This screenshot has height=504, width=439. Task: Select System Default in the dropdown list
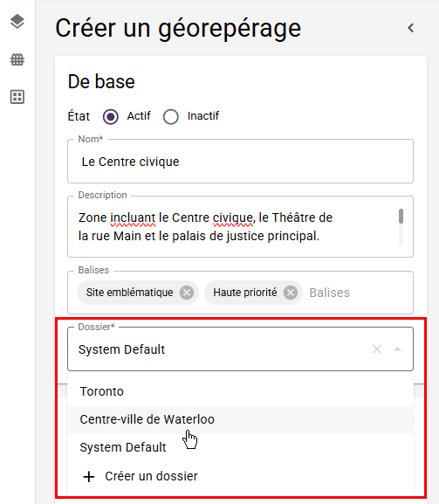[x=240, y=447]
